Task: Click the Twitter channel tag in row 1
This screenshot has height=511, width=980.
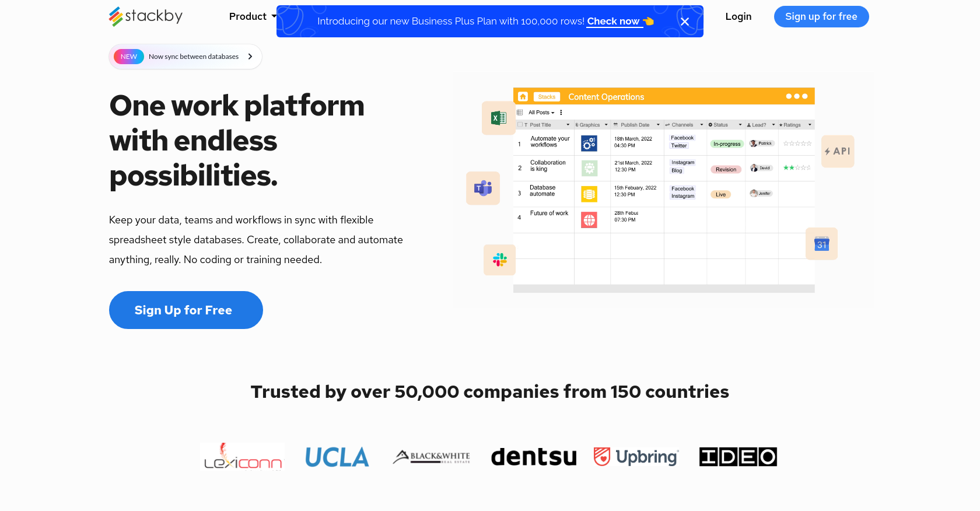Action: coord(679,146)
